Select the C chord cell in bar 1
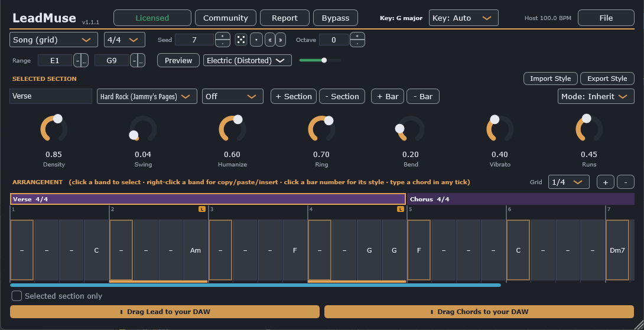644x330 pixels. [x=96, y=250]
